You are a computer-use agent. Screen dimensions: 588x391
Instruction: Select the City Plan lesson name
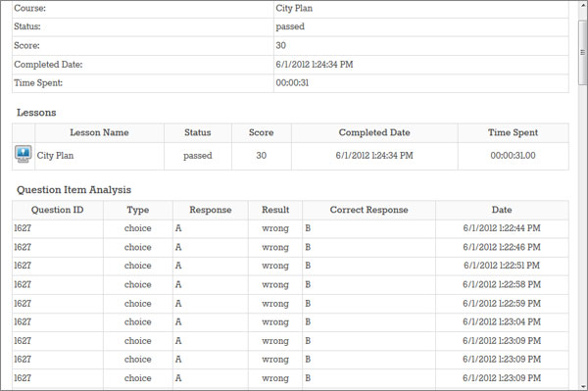coord(55,156)
